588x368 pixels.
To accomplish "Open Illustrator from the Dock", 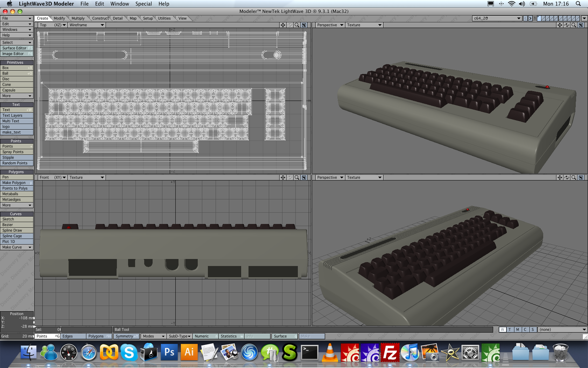I will point(189,352).
